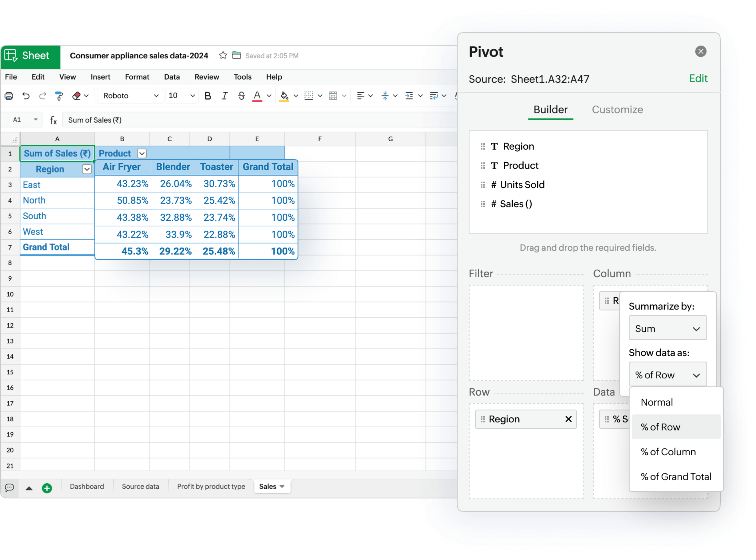This screenshot has height=560, width=756.
Task: Select the Paint Format tool
Action: [x=59, y=96]
